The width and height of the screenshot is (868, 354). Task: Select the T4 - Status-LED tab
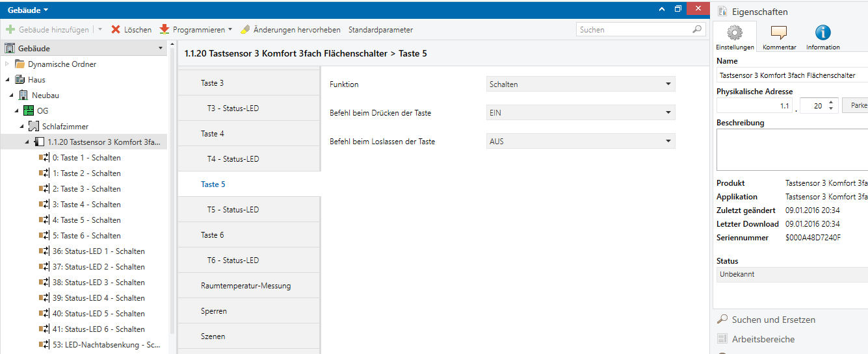233,159
